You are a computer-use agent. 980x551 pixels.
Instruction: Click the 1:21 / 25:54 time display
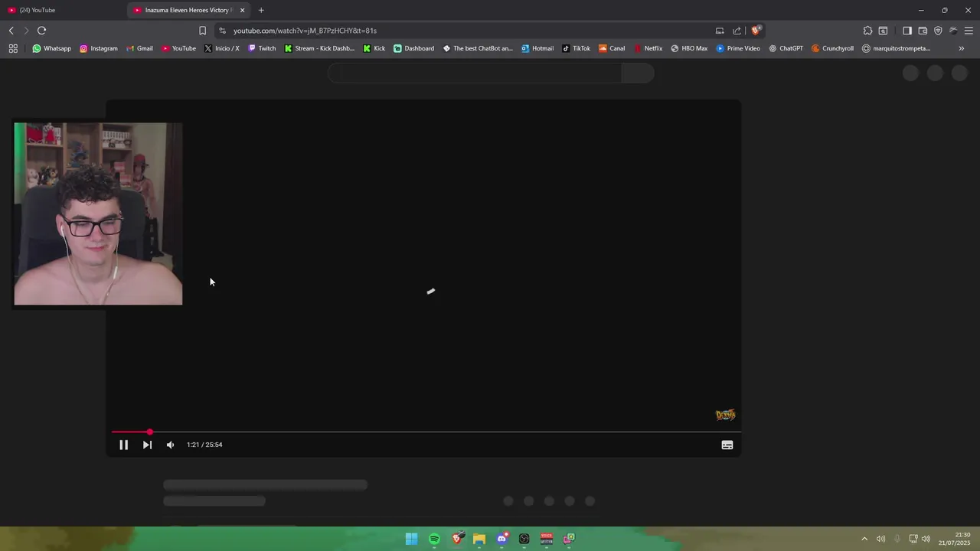point(204,445)
